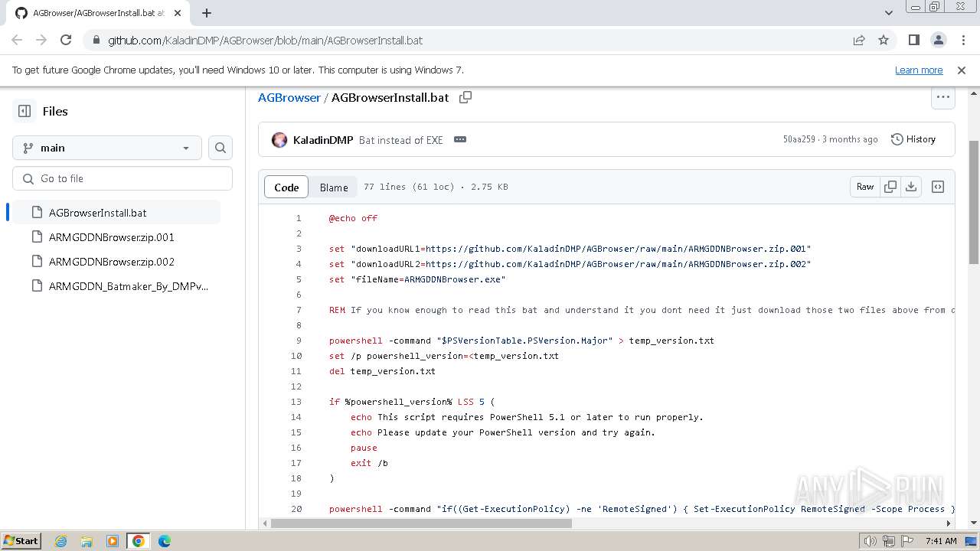Image resolution: width=980 pixels, height=551 pixels.
Task: Share this page icon
Action: pos(859,40)
